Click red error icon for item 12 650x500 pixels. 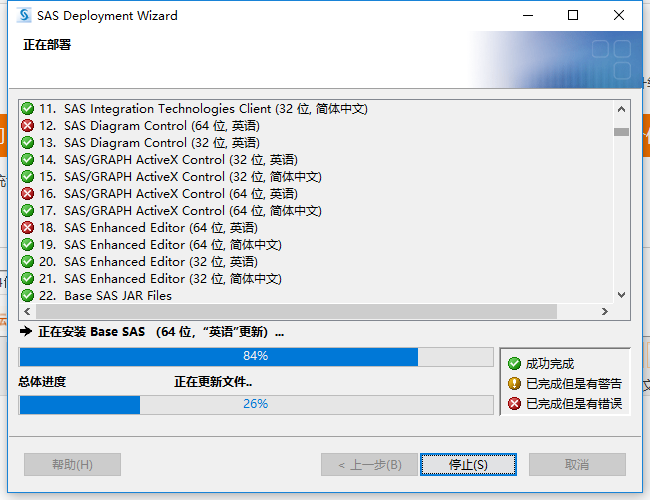pos(27,126)
